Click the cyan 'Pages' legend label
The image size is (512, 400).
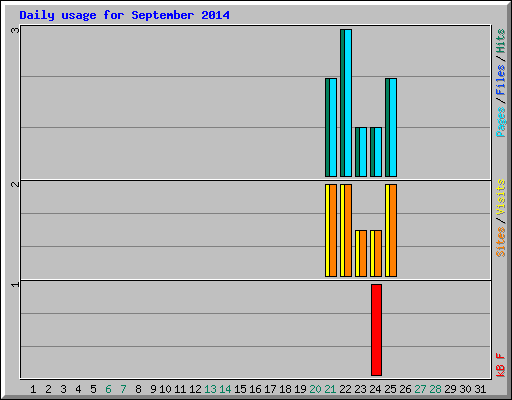click(501, 122)
